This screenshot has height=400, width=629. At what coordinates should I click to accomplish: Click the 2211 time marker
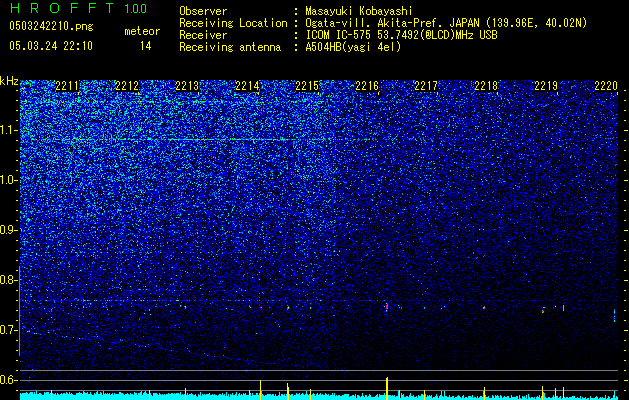coord(67,86)
